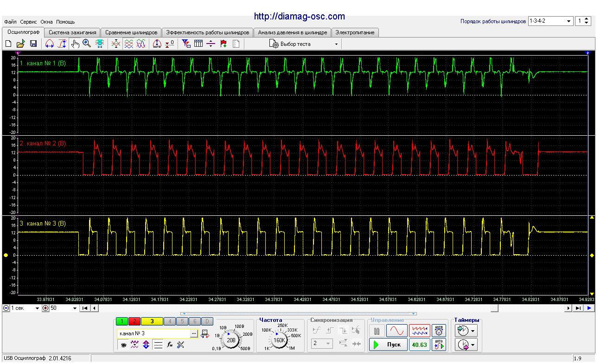The height and width of the screenshot is (364, 601).
Task: Click the 20В voltage range knob
Action: pos(231,340)
